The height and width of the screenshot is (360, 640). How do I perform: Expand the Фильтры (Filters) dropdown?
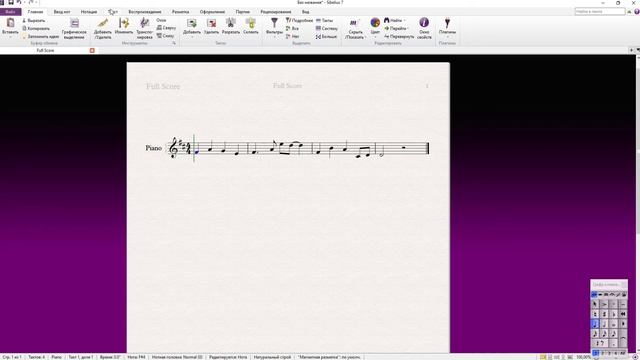coord(275,37)
